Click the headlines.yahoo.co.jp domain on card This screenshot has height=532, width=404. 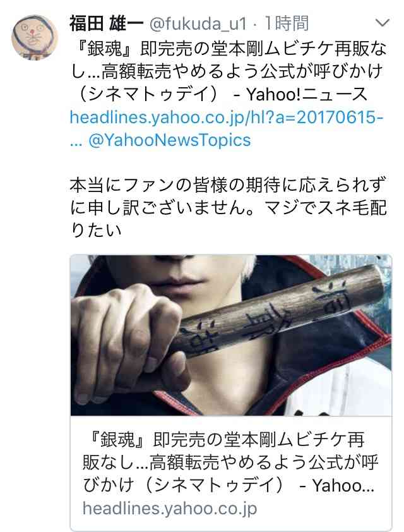click(170, 508)
